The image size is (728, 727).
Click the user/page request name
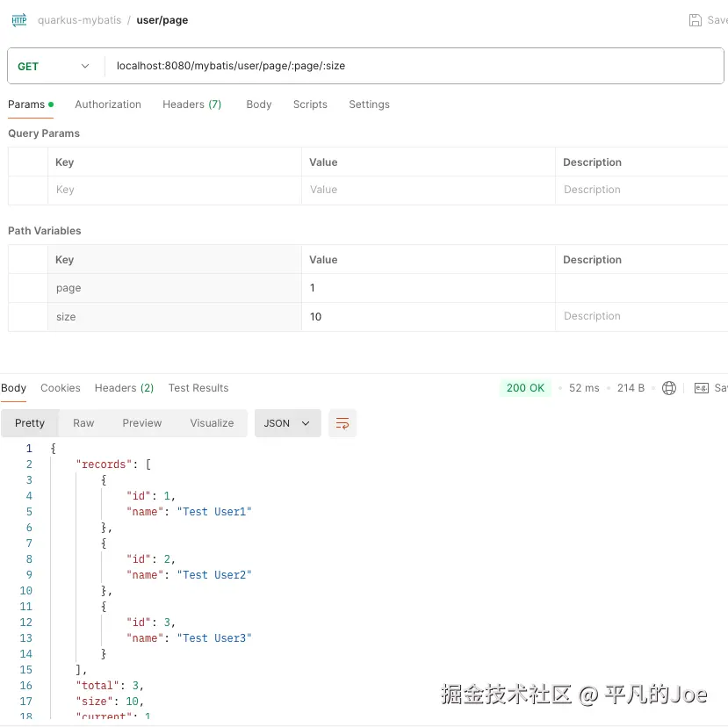[162, 20]
